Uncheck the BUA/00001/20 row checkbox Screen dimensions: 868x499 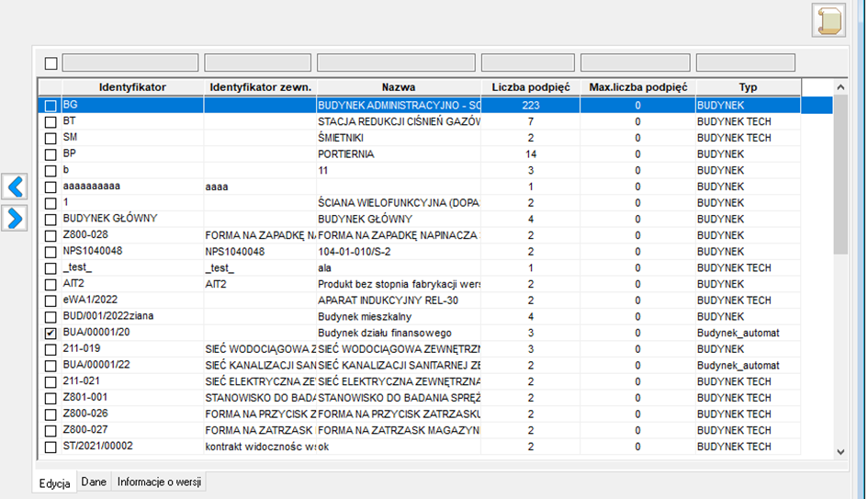coord(51,334)
